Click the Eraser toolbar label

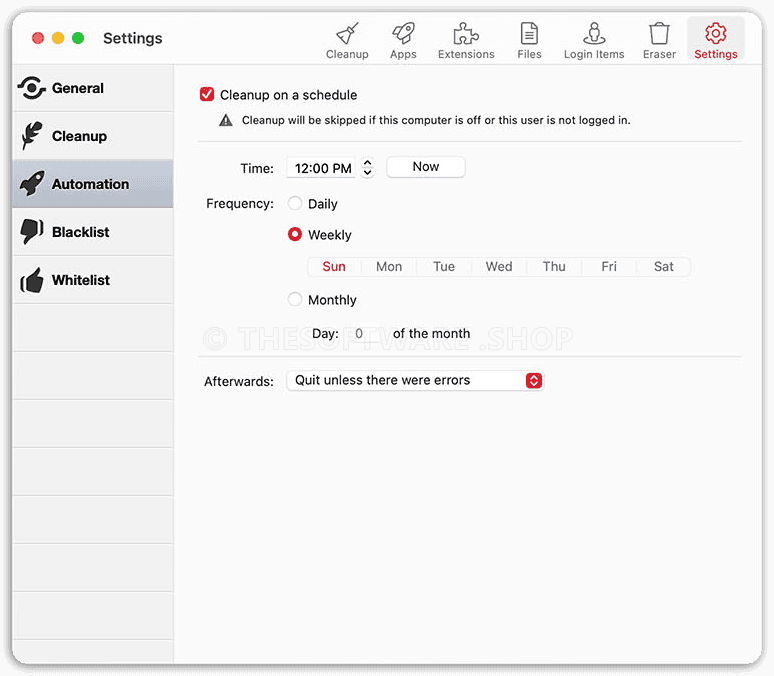pos(659,54)
